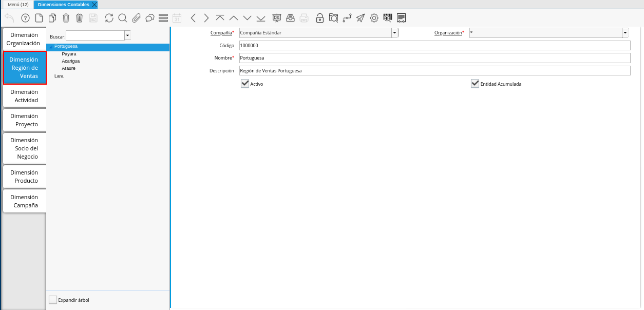This screenshot has width=644, height=310.
Task: Open the magnifier search records icon
Action: 123,18
